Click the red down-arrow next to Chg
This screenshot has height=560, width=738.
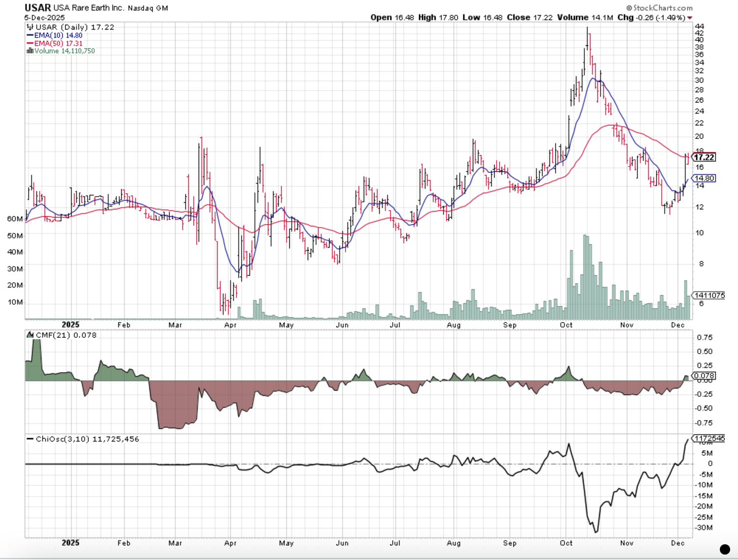(690, 18)
